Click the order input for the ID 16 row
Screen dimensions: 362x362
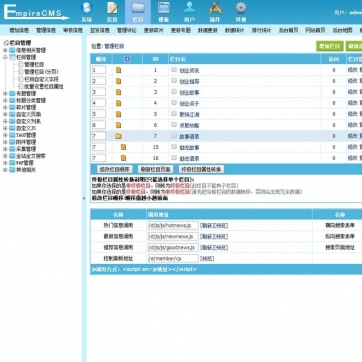(x=99, y=158)
